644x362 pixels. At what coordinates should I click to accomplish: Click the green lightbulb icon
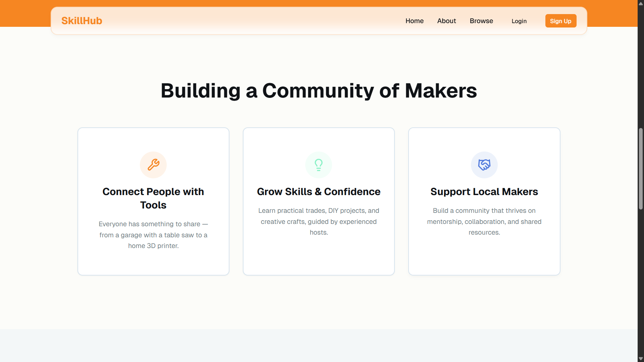(318, 165)
